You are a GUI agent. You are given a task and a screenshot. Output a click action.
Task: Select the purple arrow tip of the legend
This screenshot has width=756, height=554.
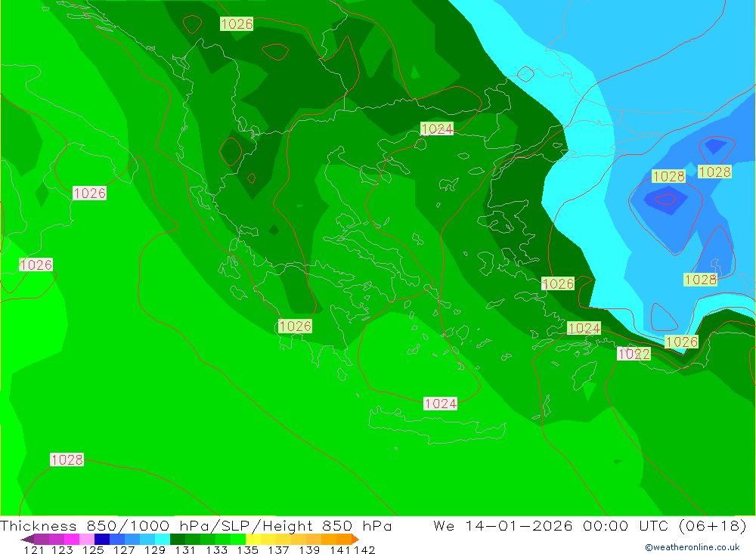click(27, 539)
